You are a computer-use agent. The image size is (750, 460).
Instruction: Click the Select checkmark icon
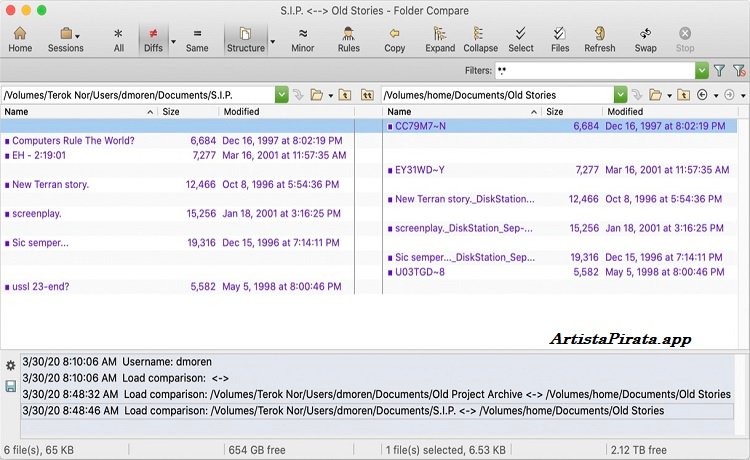[521, 39]
